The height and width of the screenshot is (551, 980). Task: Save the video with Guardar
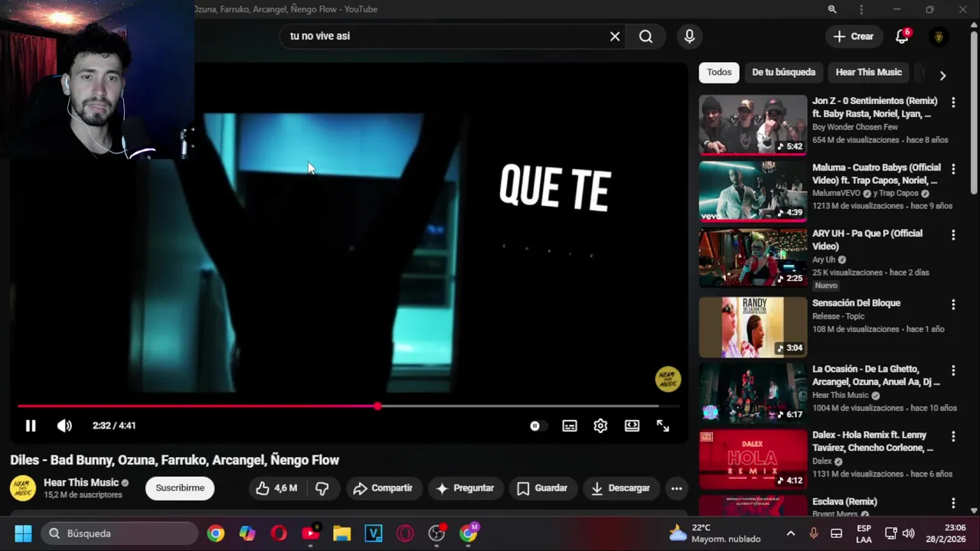coord(542,487)
